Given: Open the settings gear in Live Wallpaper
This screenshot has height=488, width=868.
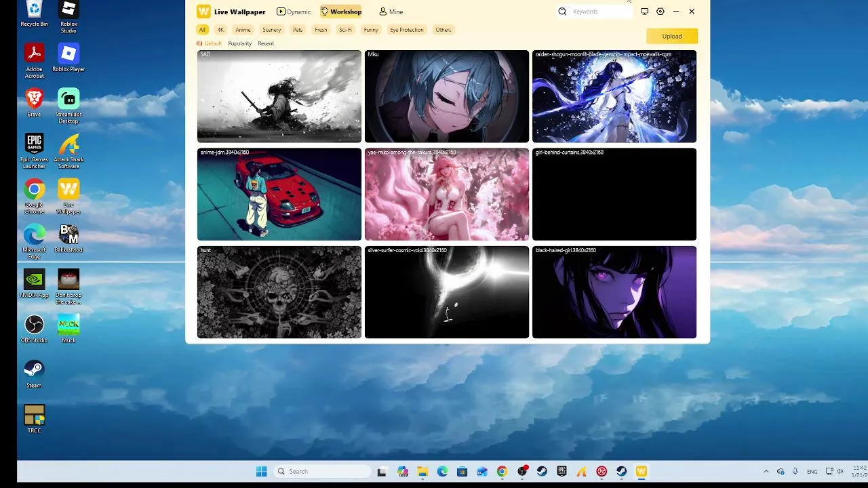Looking at the screenshot, I should coord(660,12).
